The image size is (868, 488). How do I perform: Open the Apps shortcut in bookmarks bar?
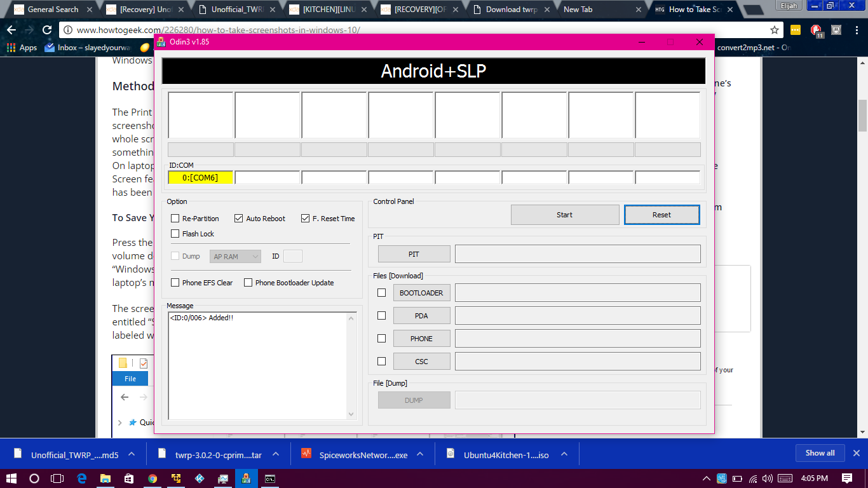click(22, 48)
